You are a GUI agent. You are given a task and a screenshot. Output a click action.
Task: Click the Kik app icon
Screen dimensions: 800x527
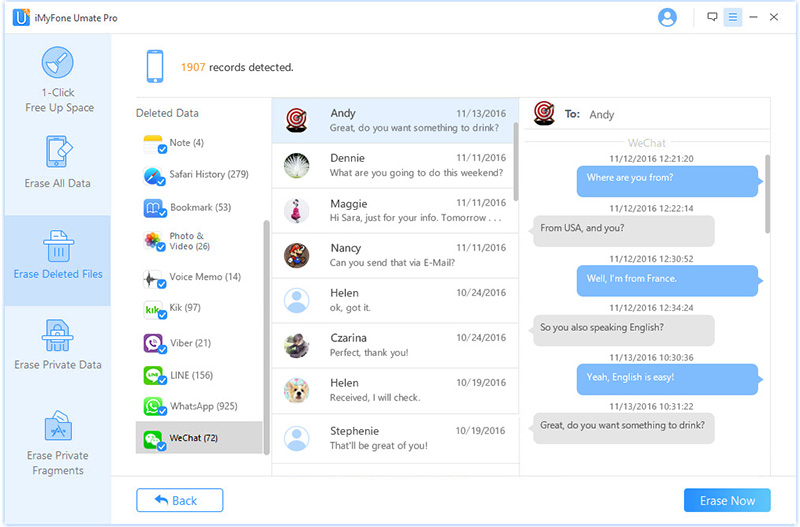click(153, 308)
